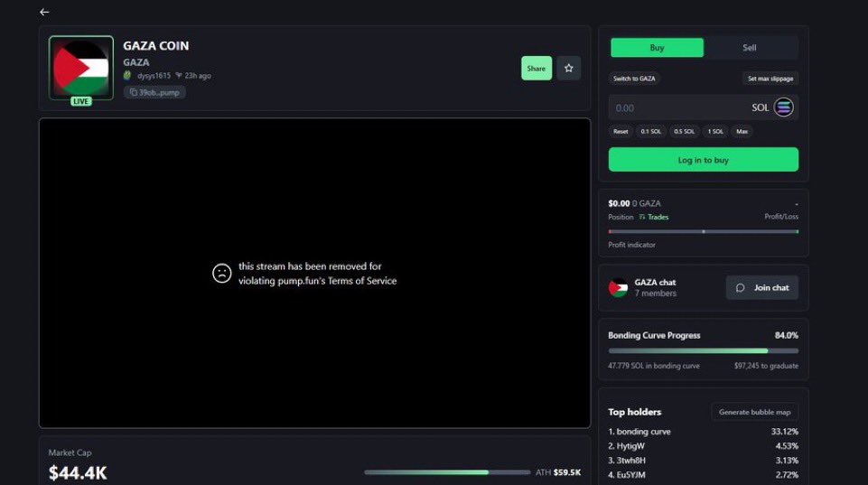The width and height of the screenshot is (868, 485).
Task: Open Set max slippage settings
Action: [770, 79]
